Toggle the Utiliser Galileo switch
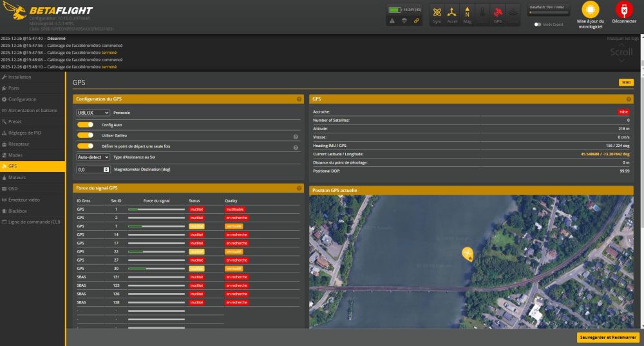Screen dimensions: 644x346 coord(86,135)
